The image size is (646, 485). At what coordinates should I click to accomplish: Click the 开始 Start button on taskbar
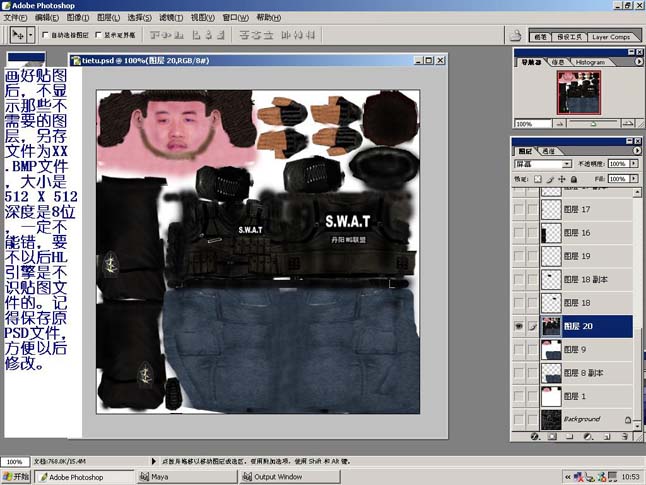pyautogui.click(x=16, y=477)
